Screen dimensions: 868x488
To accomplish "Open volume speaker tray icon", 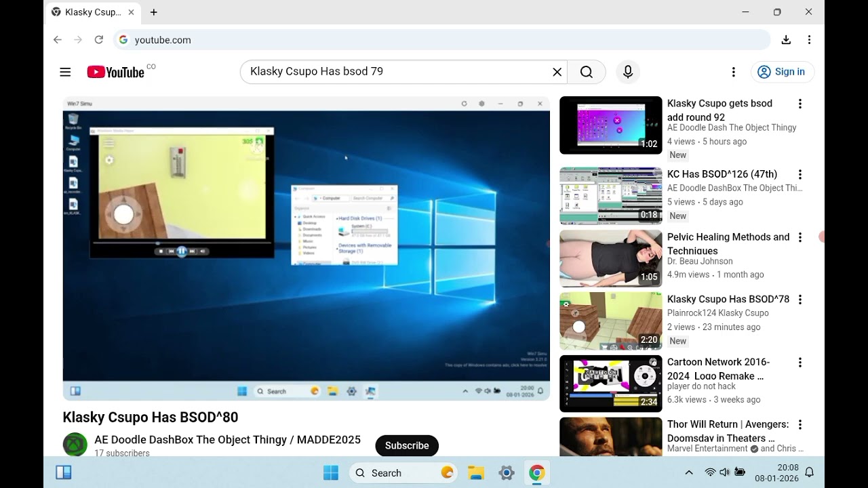I will pos(724,472).
